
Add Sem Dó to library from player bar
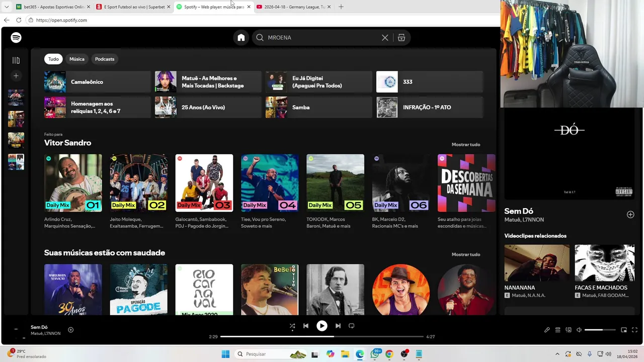(x=71, y=330)
